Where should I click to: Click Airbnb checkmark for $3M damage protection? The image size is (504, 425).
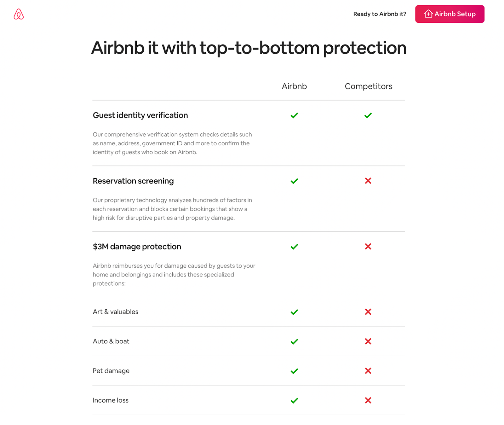coord(294,247)
